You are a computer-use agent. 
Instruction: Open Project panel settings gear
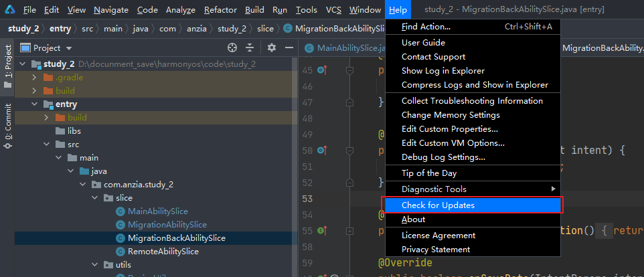(x=271, y=48)
